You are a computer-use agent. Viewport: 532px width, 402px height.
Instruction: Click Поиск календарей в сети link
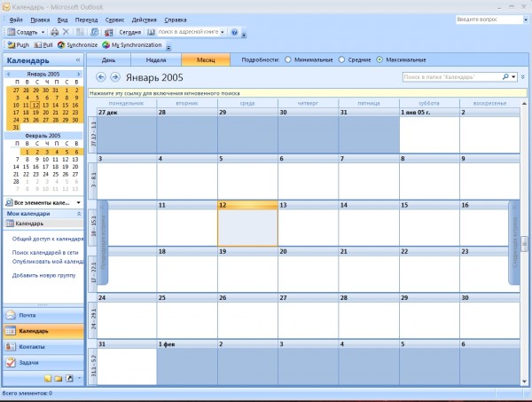pyautogui.click(x=45, y=253)
